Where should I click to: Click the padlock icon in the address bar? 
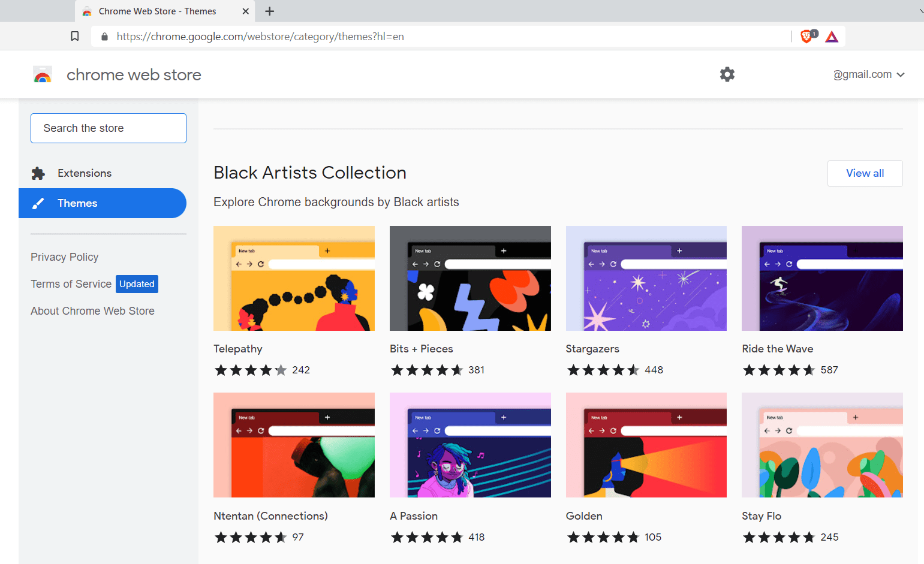pyautogui.click(x=104, y=36)
